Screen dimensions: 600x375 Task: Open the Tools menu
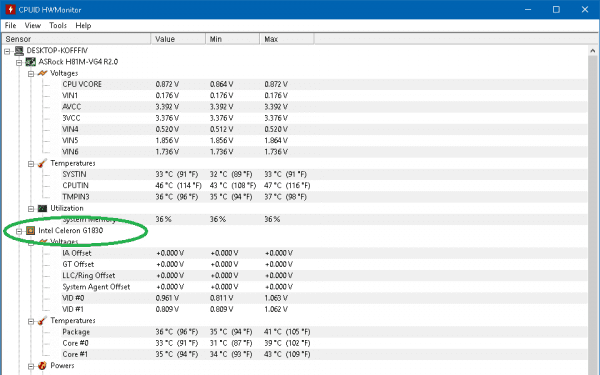coord(58,25)
